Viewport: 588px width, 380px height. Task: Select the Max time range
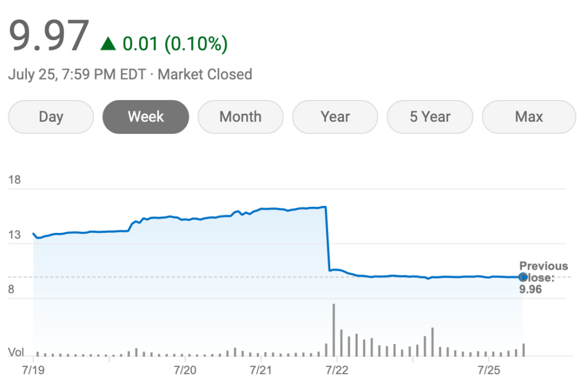coord(528,117)
